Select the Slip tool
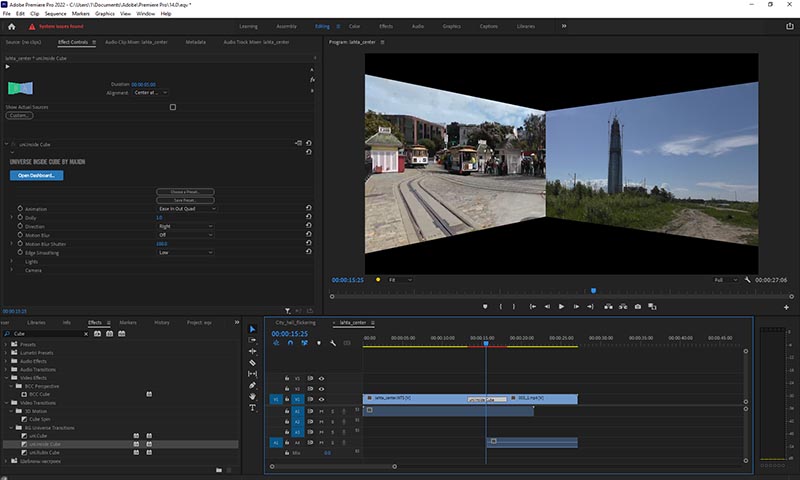The image size is (800, 480). 253,374
